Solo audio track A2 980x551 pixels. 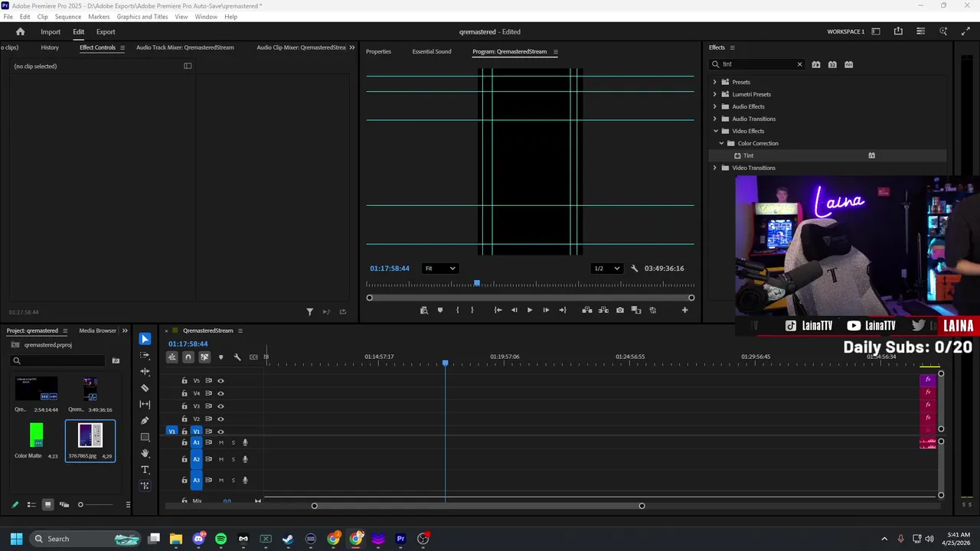[x=234, y=459]
